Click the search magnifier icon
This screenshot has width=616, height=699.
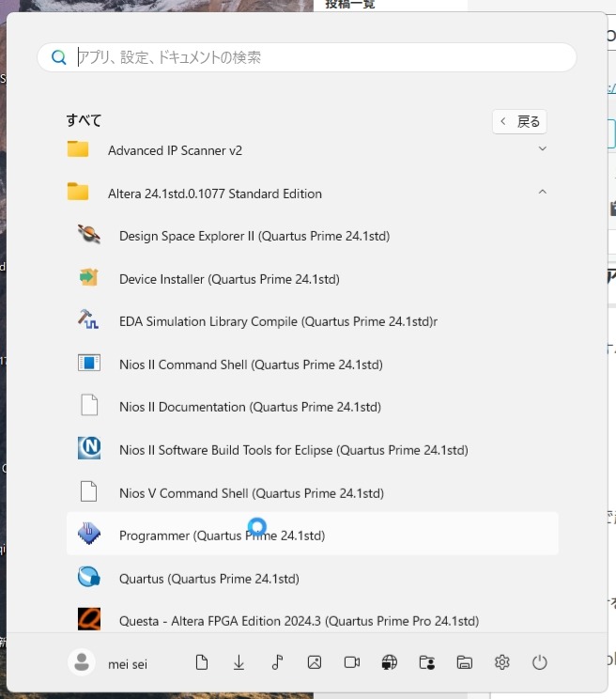coord(59,57)
